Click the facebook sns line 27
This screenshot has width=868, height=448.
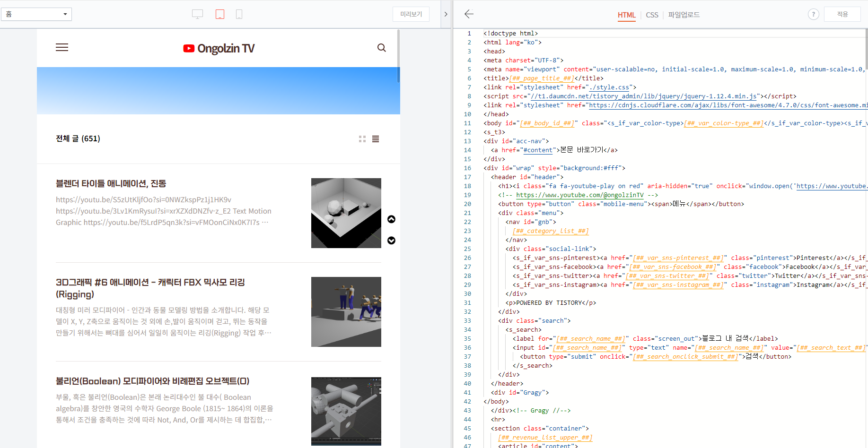click(689, 267)
